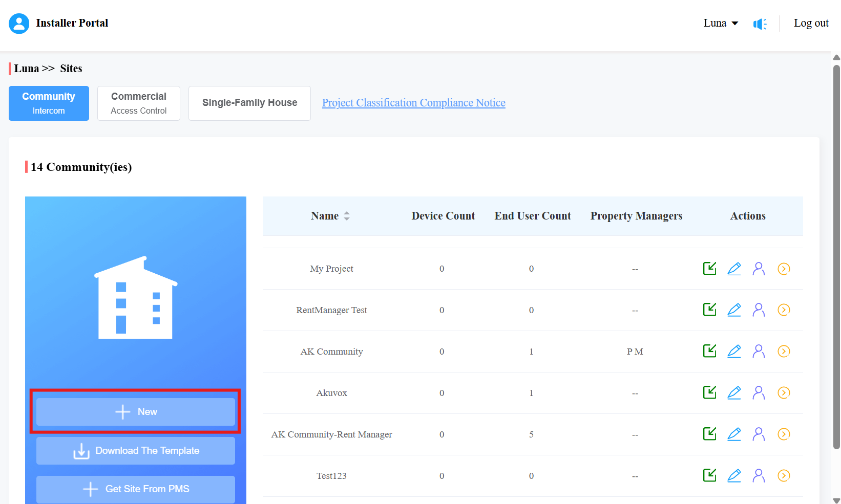Click Sites in the breadcrumb
The height and width of the screenshot is (504, 841).
coord(71,69)
